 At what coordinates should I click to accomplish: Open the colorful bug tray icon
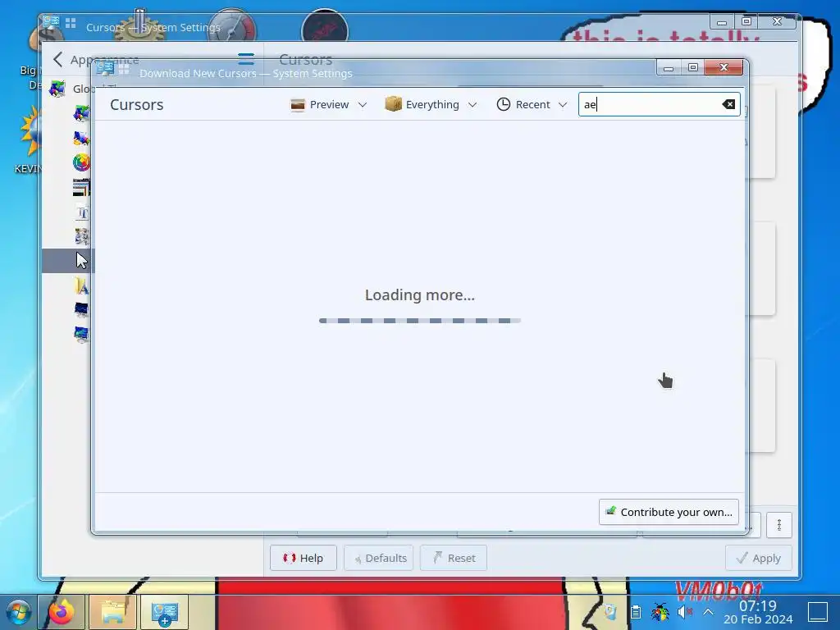pos(660,612)
